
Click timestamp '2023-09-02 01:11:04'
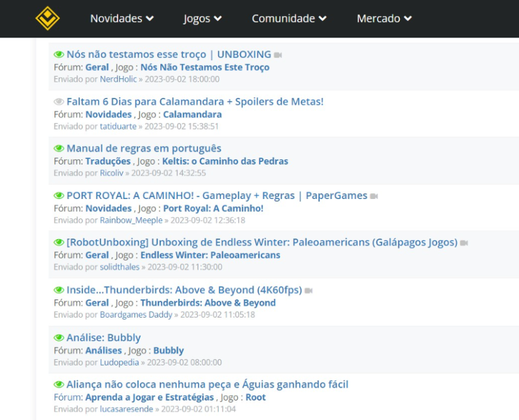click(x=199, y=409)
